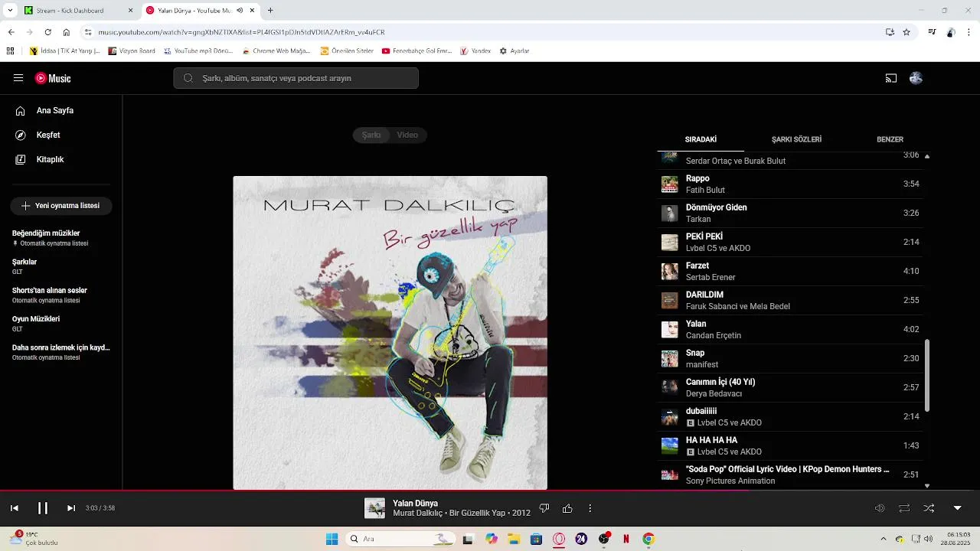Image resolution: width=980 pixels, height=551 pixels.
Task: Dislike Yalan Dünya with thumbs-down
Action: click(544, 508)
